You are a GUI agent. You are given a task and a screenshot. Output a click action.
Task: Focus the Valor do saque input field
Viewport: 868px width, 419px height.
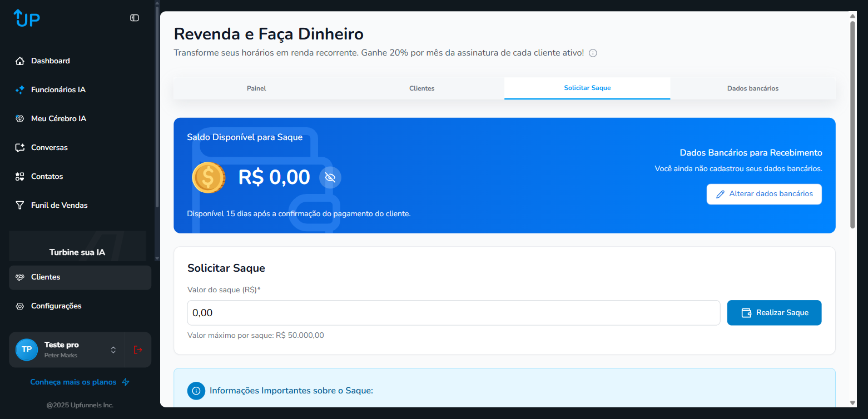click(x=454, y=313)
